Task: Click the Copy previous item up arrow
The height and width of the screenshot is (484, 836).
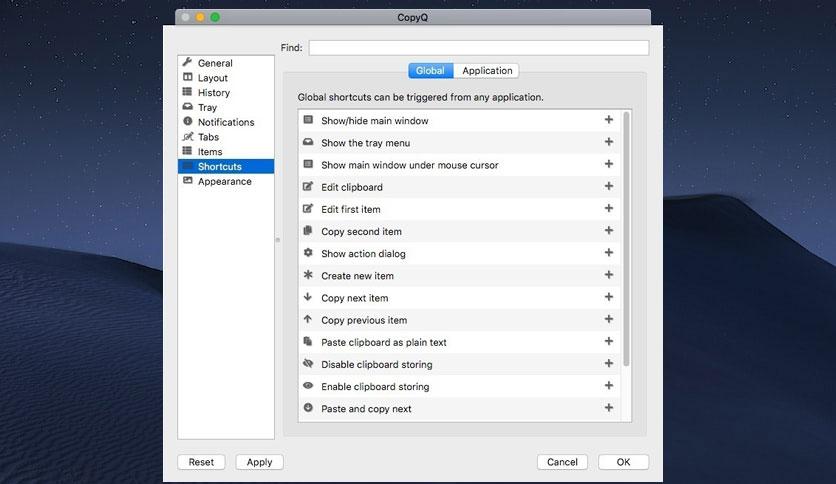Action: (308, 319)
